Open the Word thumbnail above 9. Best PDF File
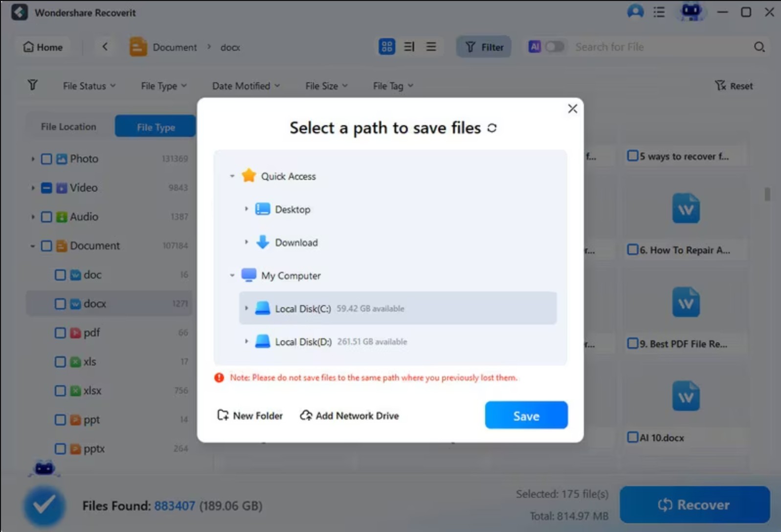781x532 pixels. pyautogui.click(x=686, y=302)
